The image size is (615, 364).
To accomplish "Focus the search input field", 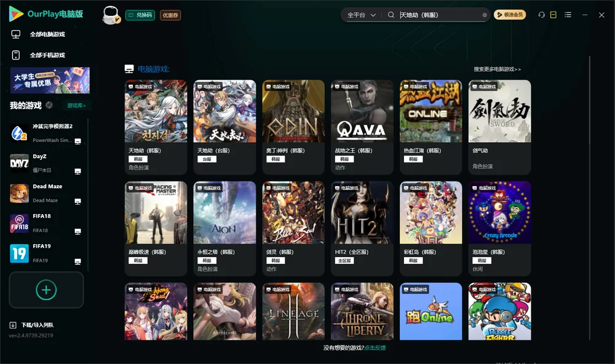I will coord(439,15).
